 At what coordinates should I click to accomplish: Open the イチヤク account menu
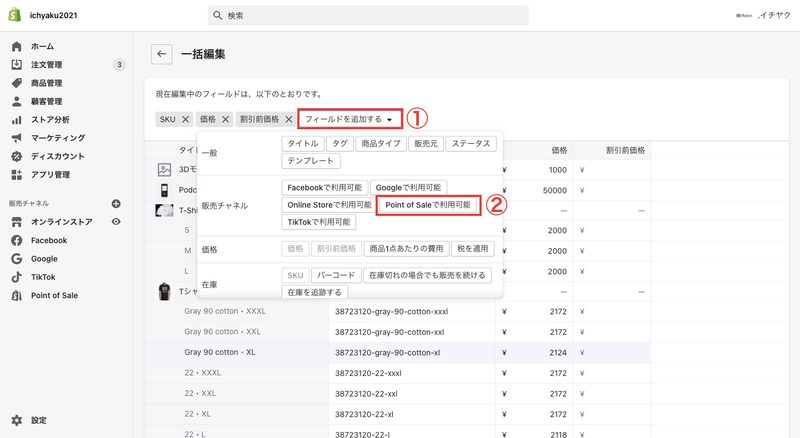coord(763,15)
